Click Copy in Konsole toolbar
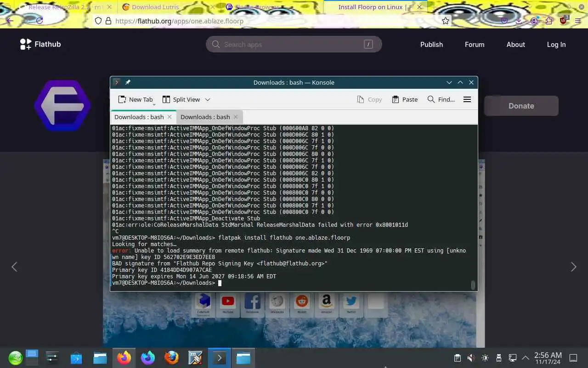Screen dimensions: 588x368 pyautogui.click(x=369, y=99)
